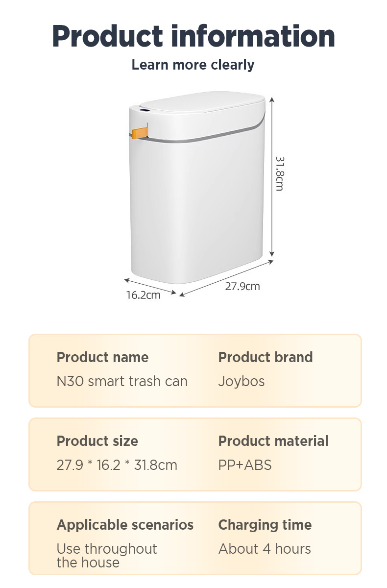Click the "About 4 hours" value
The height and width of the screenshot is (588, 387).
[x=265, y=549]
